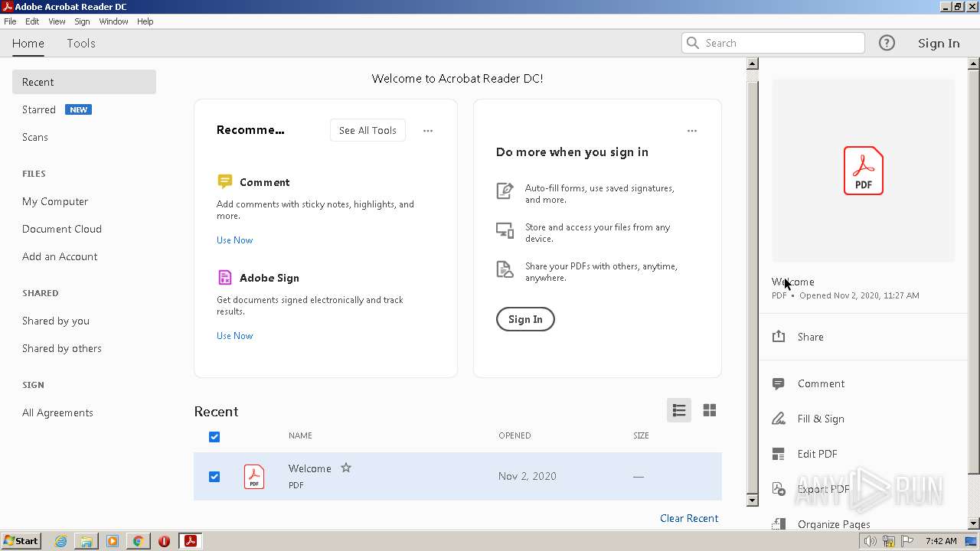The height and width of the screenshot is (551, 980).
Task: Click the SIZE column header
Action: click(x=641, y=435)
